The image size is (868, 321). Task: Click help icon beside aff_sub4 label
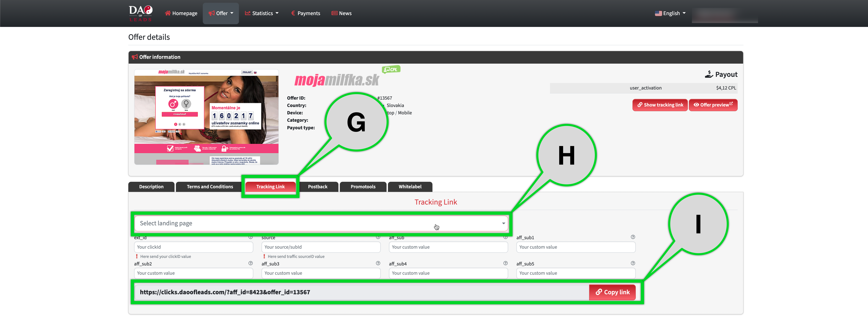tap(505, 263)
